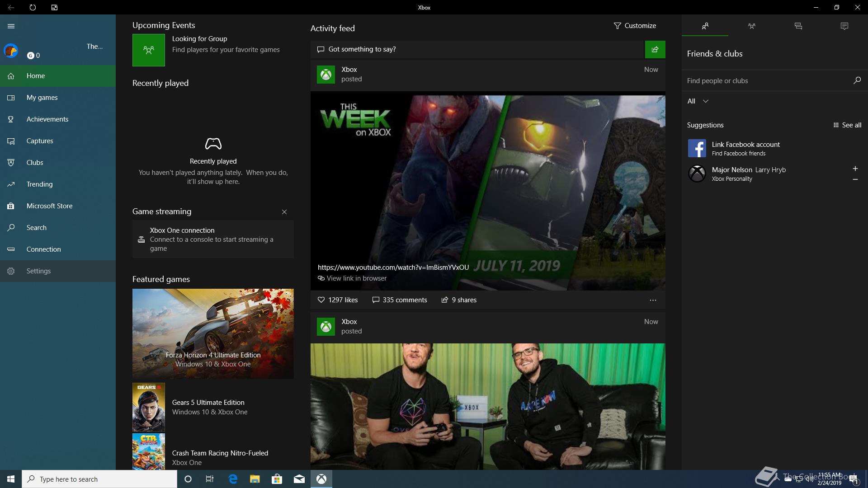Image resolution: width=868 pixels, height=488 pixels.
Task: Open Microsoft Store from sidebar
Action: click(x=58, y=206)
